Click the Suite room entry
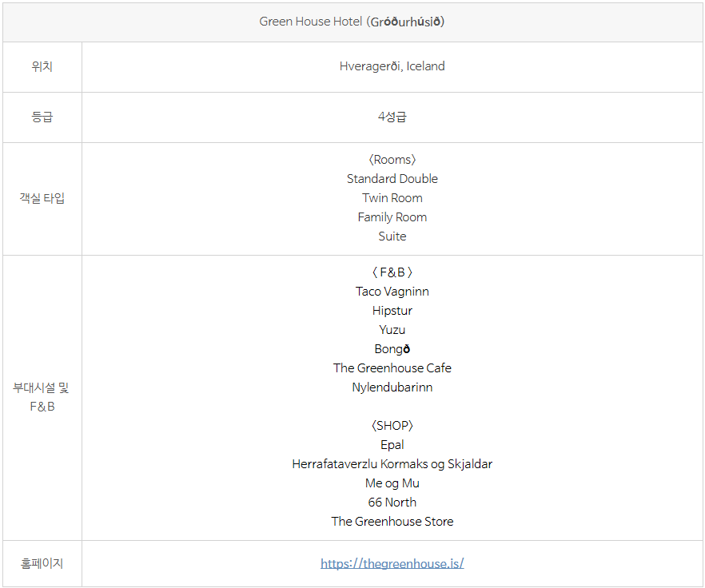This screenshot has width=705, height=588. (392, 236)
